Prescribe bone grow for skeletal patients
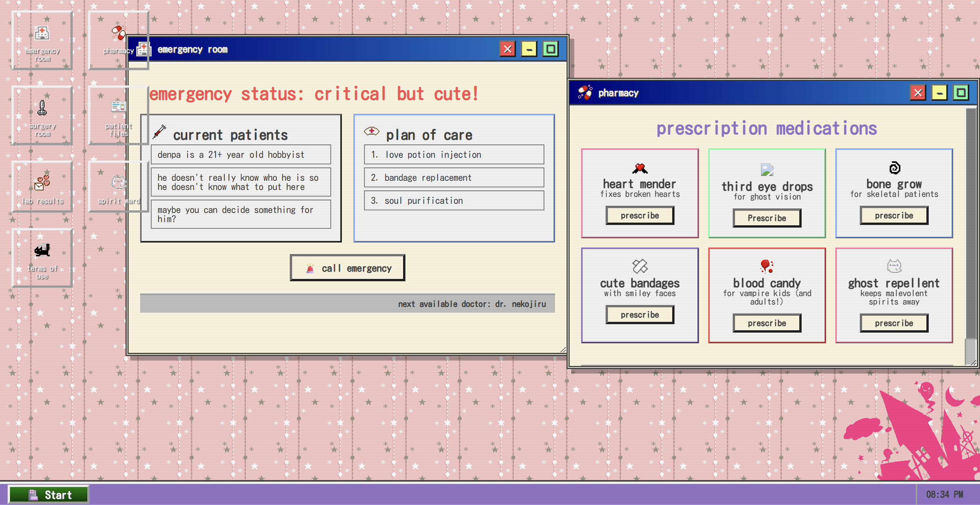This screenshot has width=980, height=505. 894,216
